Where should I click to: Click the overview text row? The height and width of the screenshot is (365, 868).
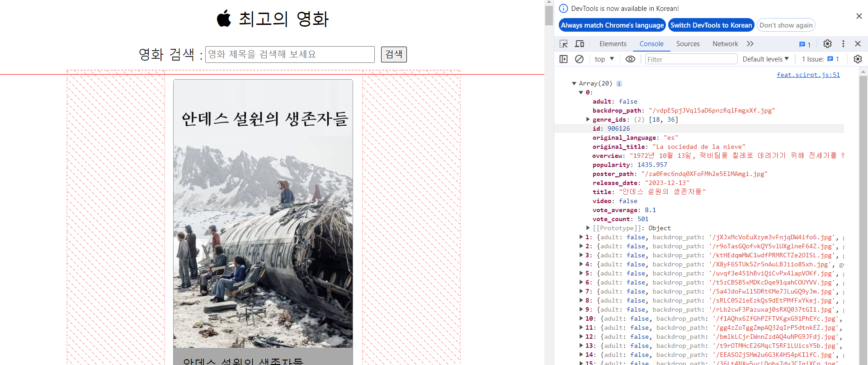click(718, 156)
